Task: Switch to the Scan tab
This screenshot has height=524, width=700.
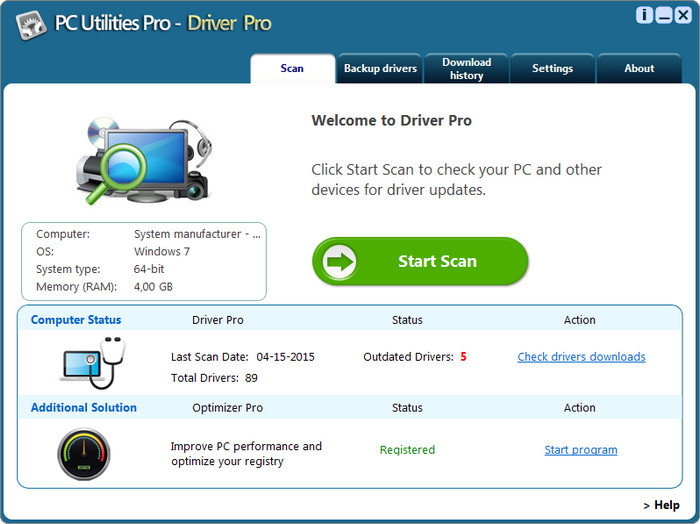Action: click(292, 68)
